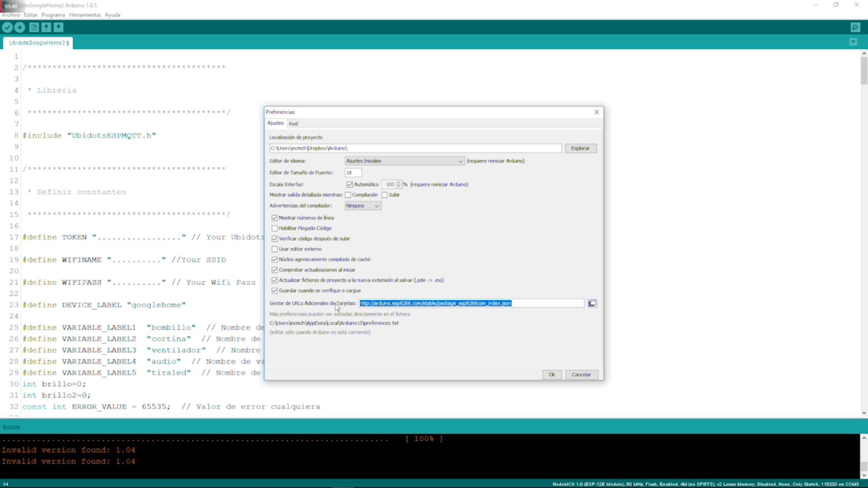Screen dimensions: 868x488
Task: Toggle Comprobar actualizaciones al iniciar
Action: [274, 270]
